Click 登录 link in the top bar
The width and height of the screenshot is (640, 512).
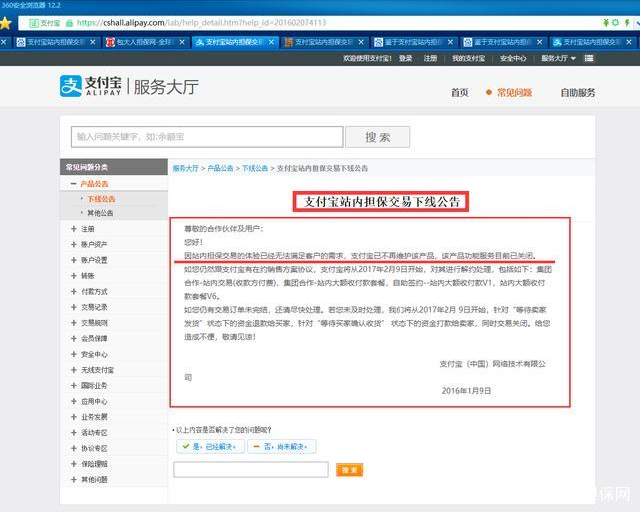(x=405, y=58)
